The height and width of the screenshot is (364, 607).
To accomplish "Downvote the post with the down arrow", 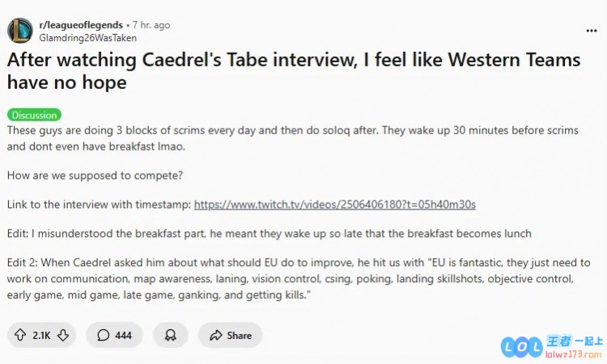I will pyautogui.click(x=63, y=335).
